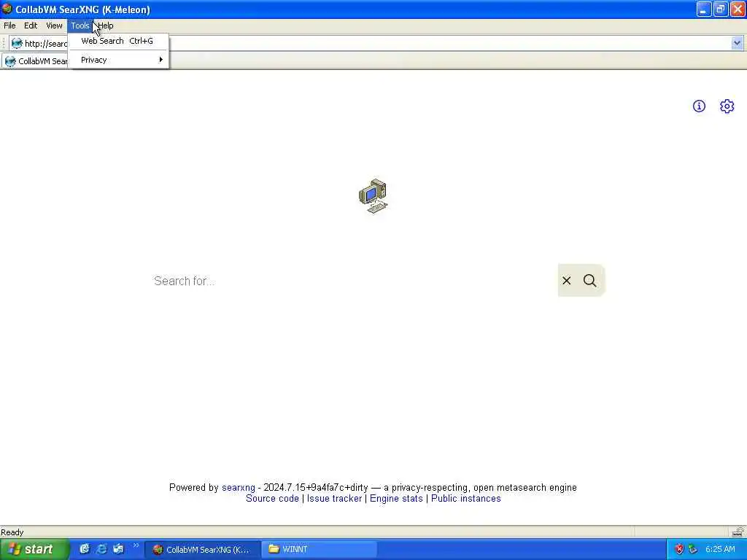This screenshot has width=747, height=560.
Task: Launch Internet Explorer from quick launch
Action: coord(101,549)
